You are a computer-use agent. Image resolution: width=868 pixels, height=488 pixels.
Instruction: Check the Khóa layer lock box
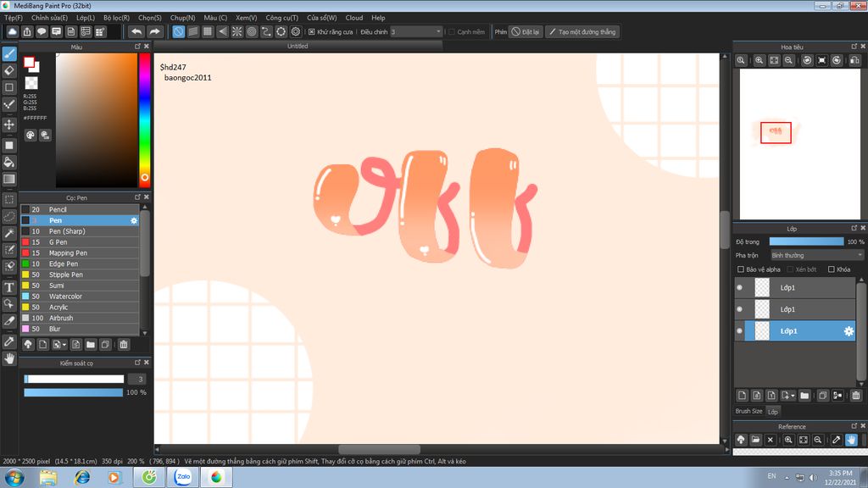point(831,269)
